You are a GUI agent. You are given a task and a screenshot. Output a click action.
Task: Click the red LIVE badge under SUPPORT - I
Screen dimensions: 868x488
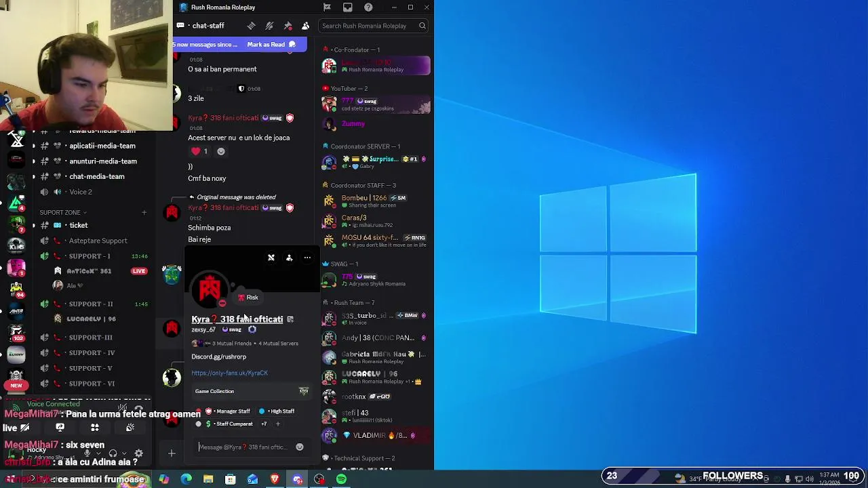(x=139, y=271)
